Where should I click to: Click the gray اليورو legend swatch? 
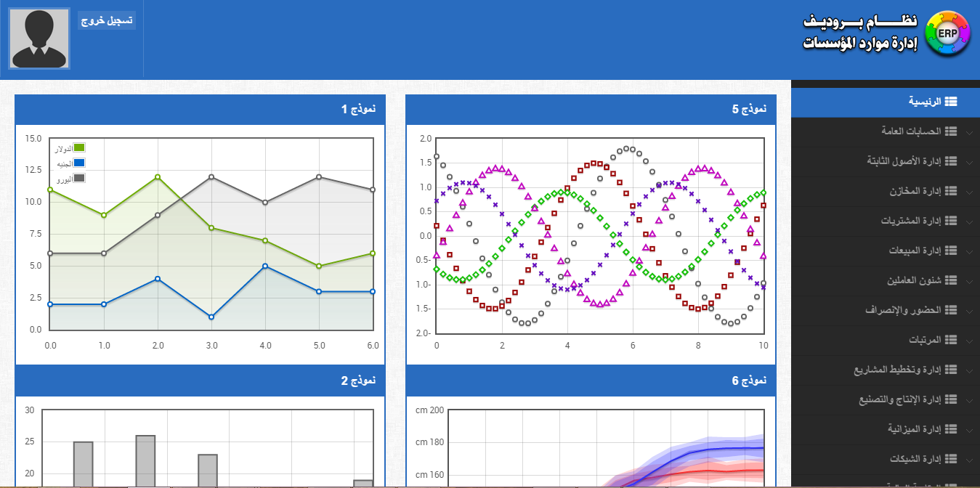[79, 179]
